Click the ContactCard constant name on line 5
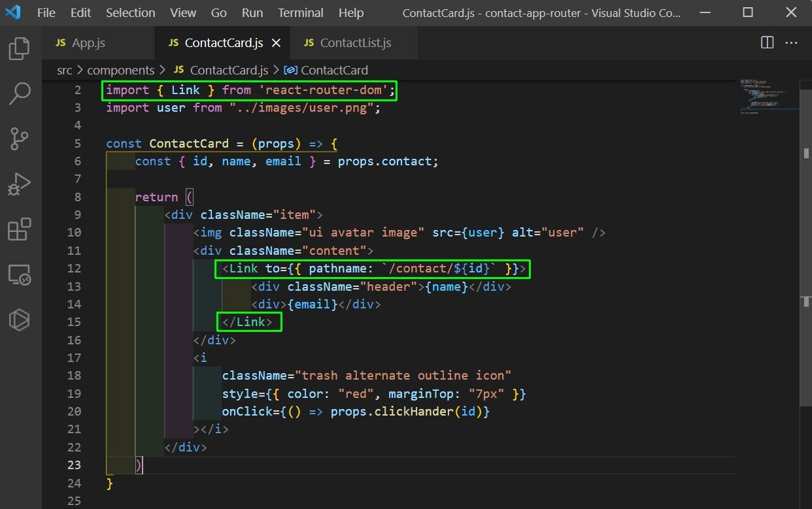 click(189, 143)
